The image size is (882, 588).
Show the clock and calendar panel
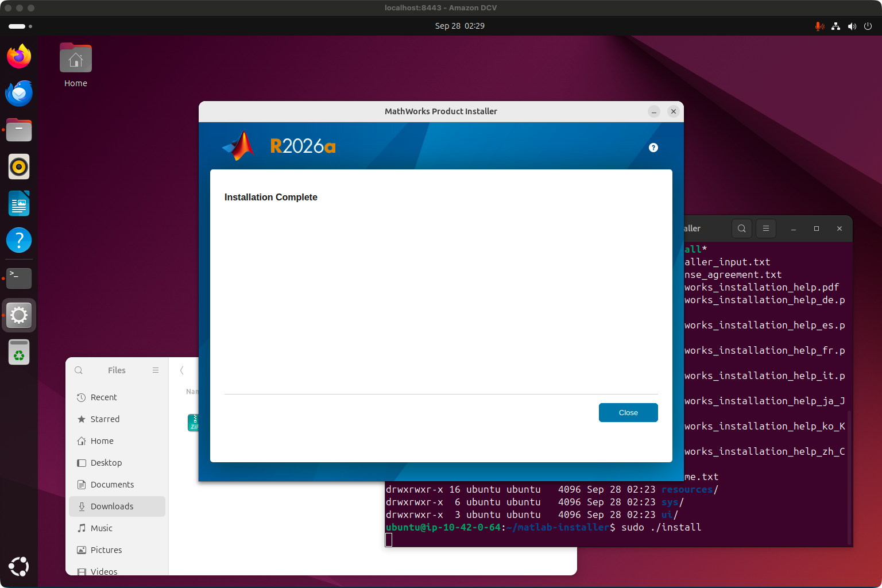coord(459,26)
